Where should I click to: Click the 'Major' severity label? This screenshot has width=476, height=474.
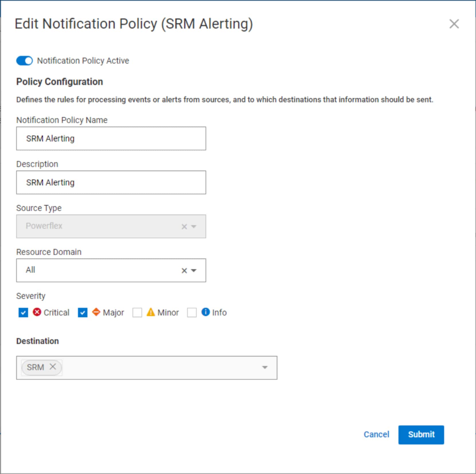[113, 313]
